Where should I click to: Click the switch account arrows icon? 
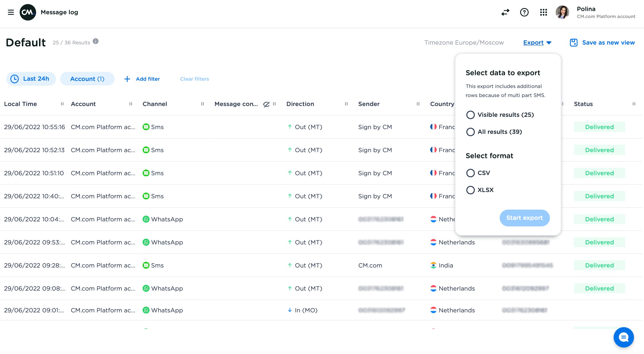click(x=505, y=12)
